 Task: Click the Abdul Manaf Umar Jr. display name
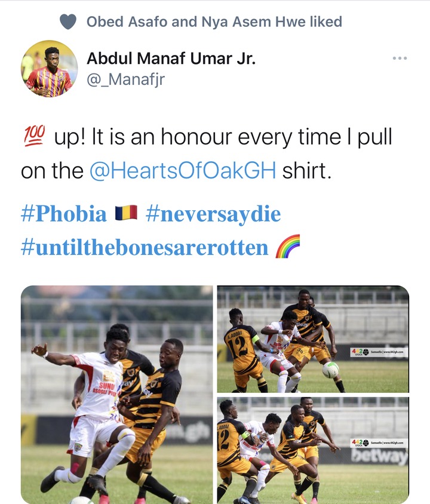(171, 59)
